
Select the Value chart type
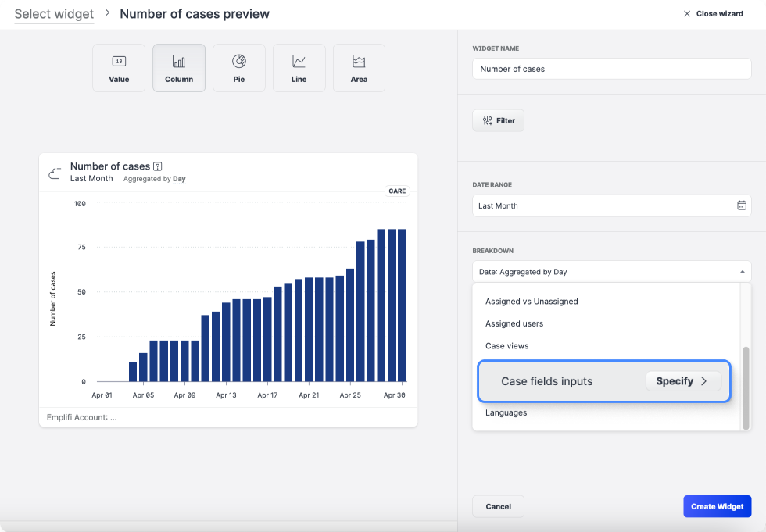pyautogui.click(x=119, y=68)
